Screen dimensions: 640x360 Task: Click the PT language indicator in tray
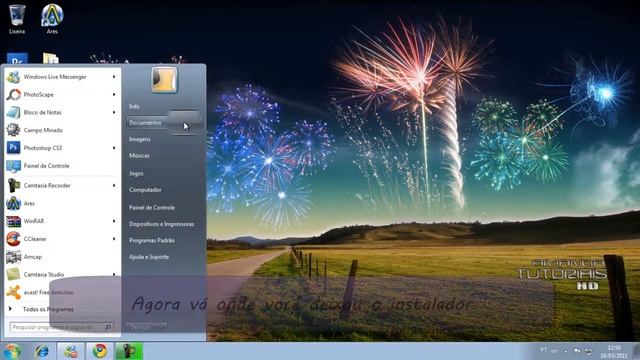[x=544, y=350]
